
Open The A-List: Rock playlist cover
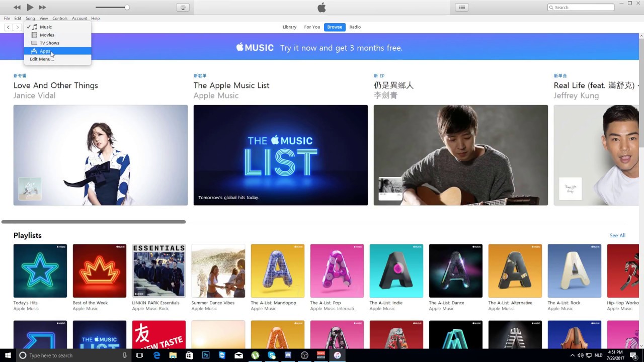575,271
